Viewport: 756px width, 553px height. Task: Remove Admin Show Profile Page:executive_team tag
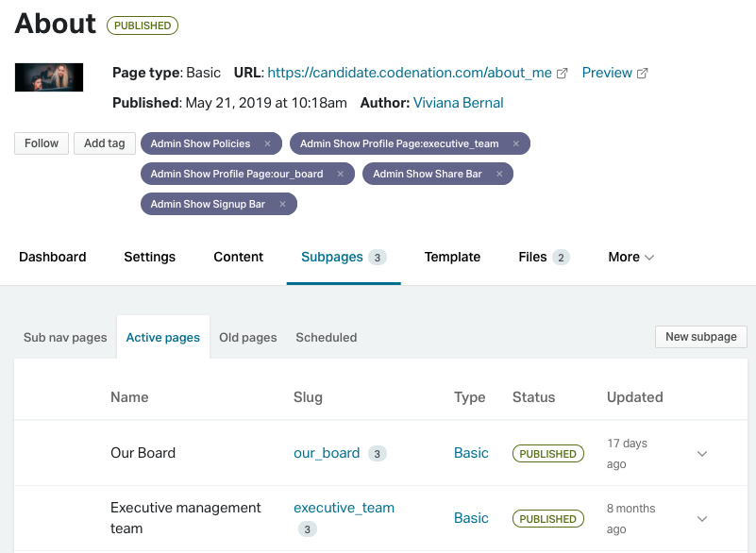[x=516, y=143]
